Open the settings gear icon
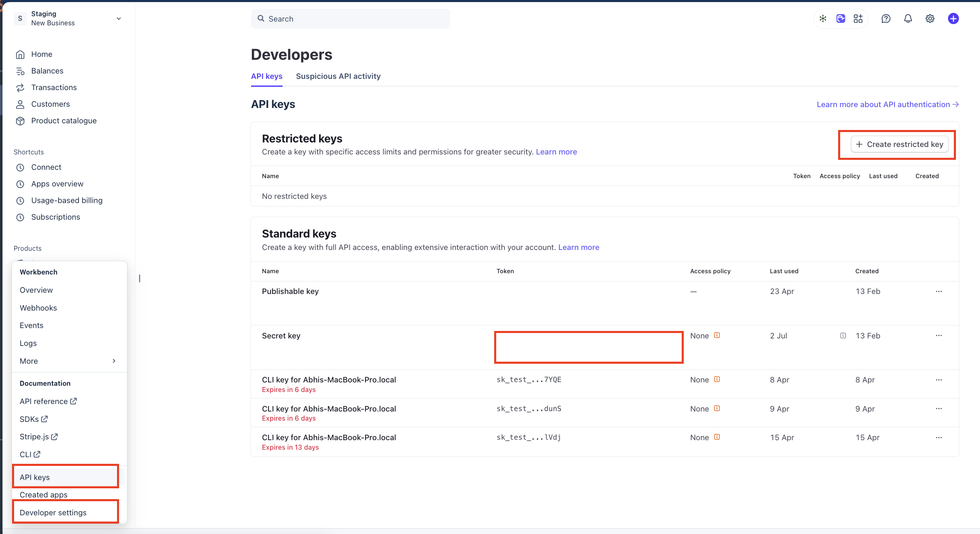The height and width of the screenshot is (534, 980). pyautogui.click(x=930, y=19)
